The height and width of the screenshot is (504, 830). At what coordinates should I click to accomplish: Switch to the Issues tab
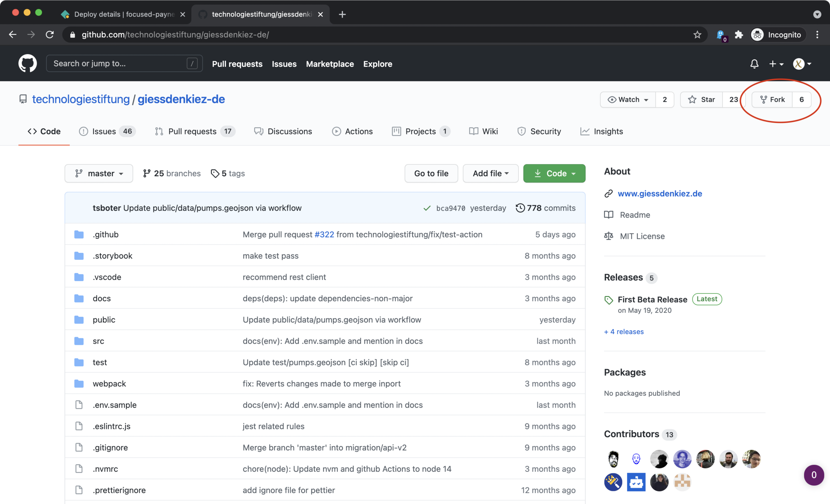point(103,131)
